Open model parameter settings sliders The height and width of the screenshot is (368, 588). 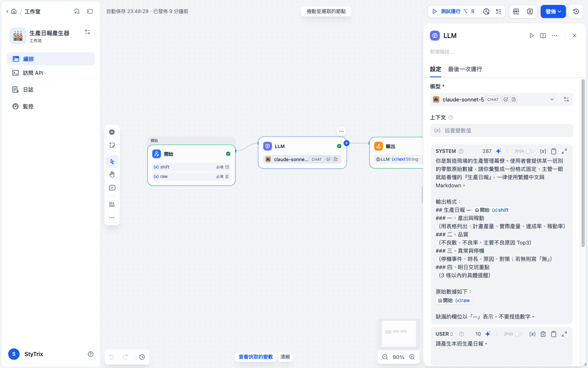tap(566, 99)
